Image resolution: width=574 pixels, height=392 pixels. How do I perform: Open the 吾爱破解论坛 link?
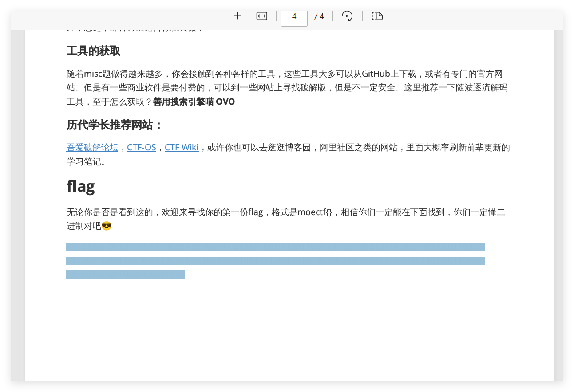tap(92, 147)
